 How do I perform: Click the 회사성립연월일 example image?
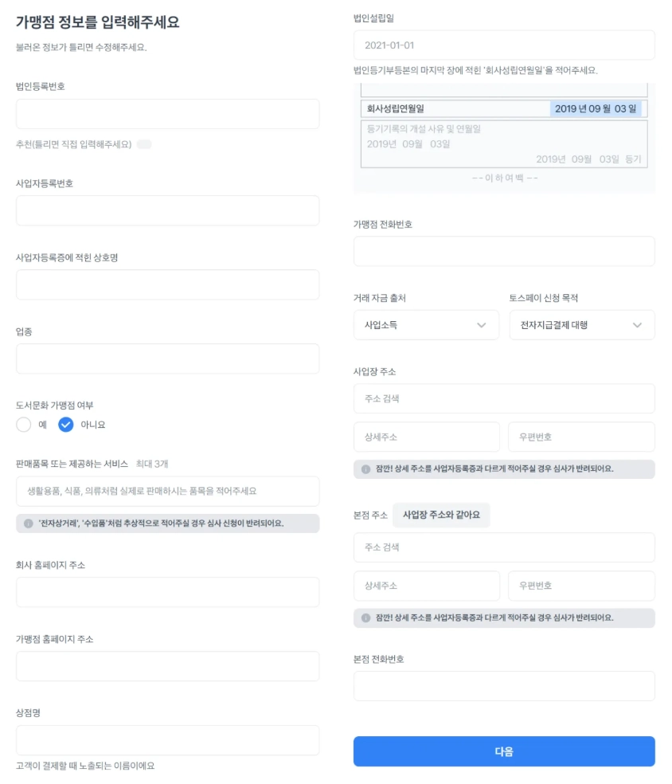tap(504, 138)
